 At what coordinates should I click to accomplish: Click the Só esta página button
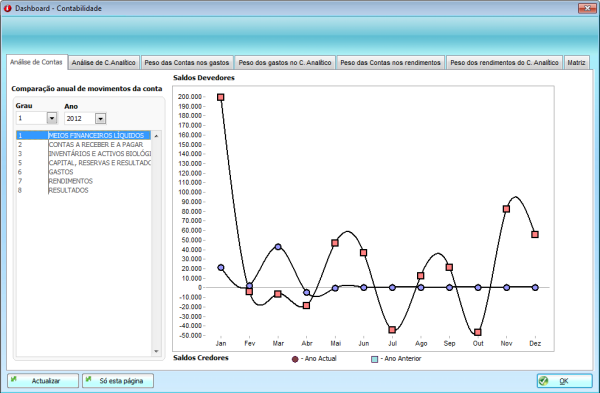point(118,381)
